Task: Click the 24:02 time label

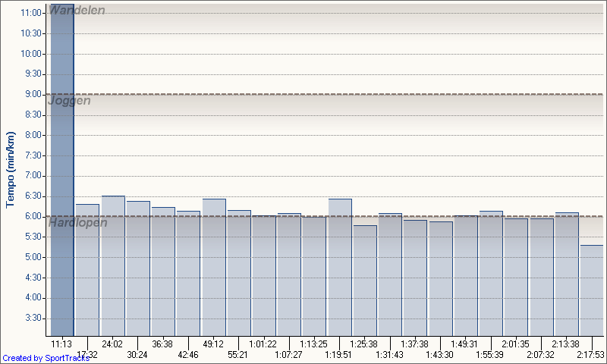Action: click(x=112, y=344)
